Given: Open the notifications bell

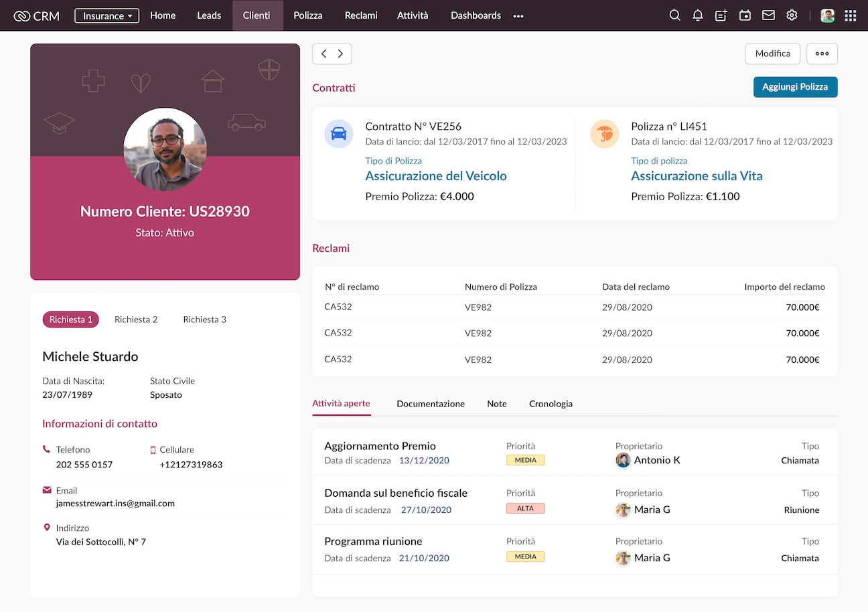Looking at the screenshot, I should tap(698, 15).
